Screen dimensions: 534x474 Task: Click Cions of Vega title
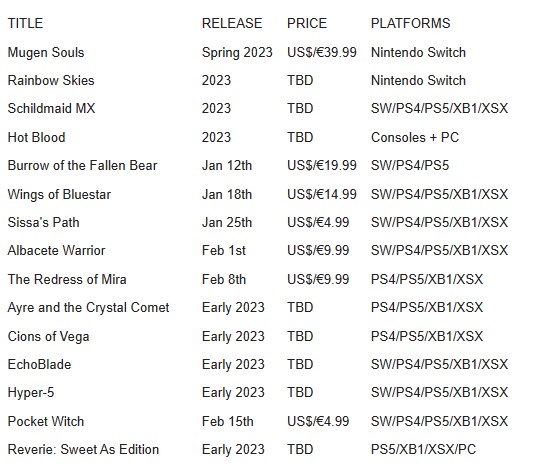pos(49,337)
